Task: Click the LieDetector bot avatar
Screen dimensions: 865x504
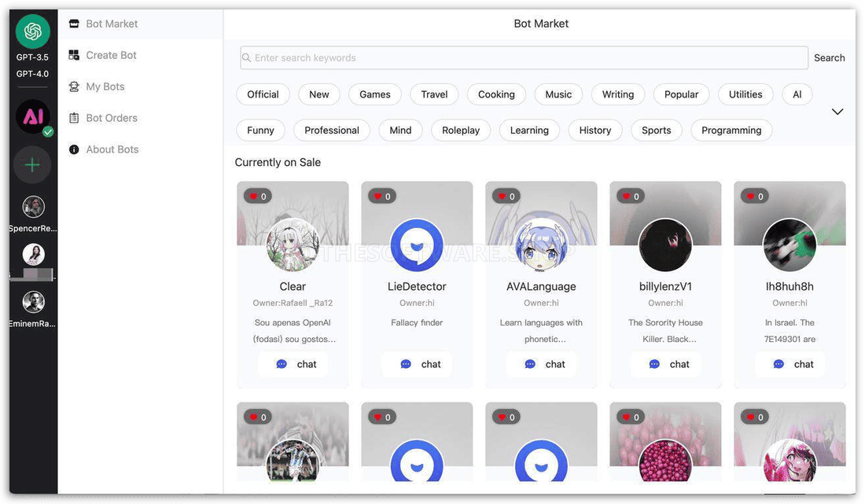Action: point(417,245)
